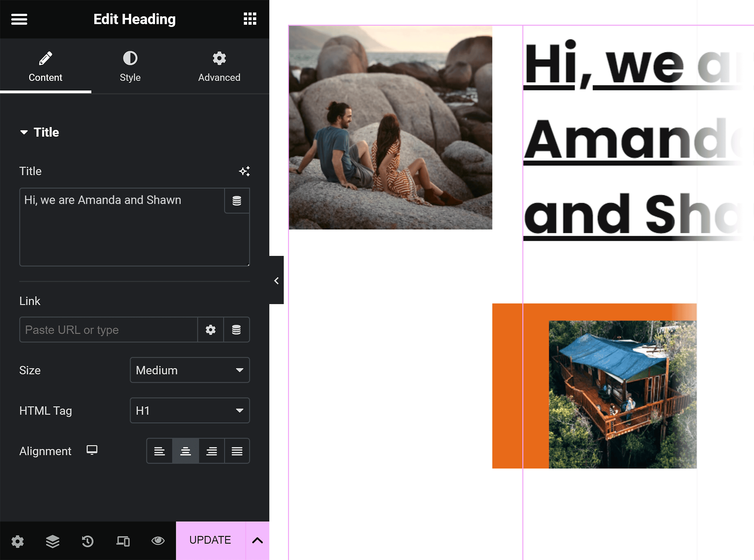Select center alignment for heading text

pyautogui.click(x=185, y=451)
